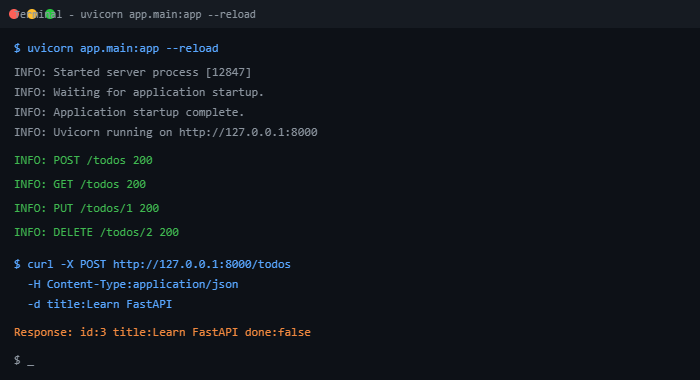Click the -H Content-Type:application/json line
700x380 pixels.
tap(133, 284)
